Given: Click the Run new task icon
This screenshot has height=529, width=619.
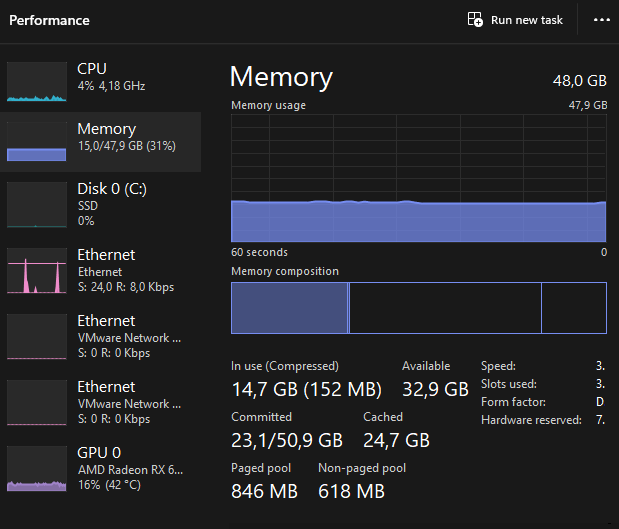Looking at the screenshot, I should [476, 20].
